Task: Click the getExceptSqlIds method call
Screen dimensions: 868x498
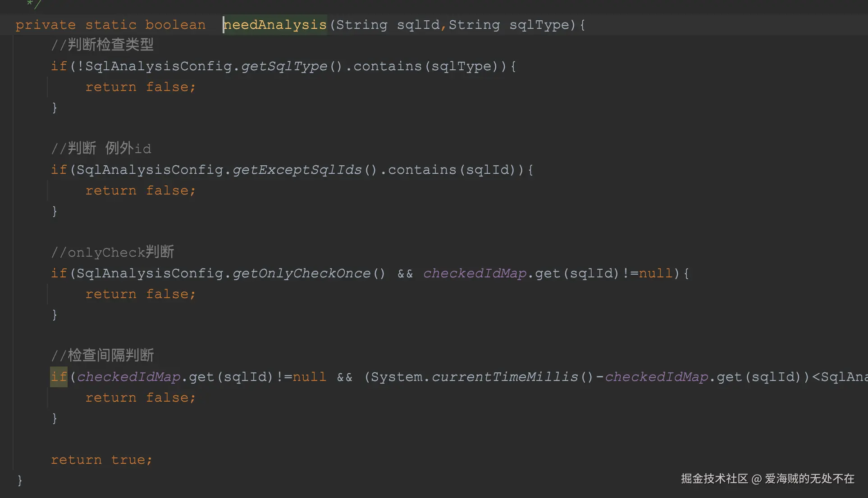Action: coord(297,170)
